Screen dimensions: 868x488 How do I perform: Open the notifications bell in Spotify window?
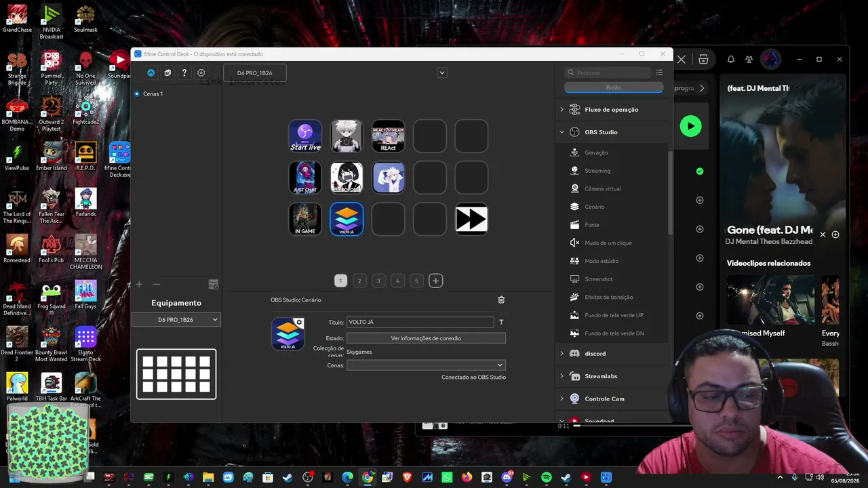click(x=731, y=59)
